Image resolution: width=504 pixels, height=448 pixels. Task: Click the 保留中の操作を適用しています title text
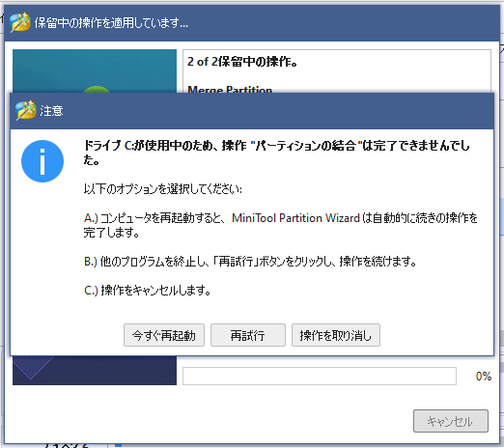point(111,22)
